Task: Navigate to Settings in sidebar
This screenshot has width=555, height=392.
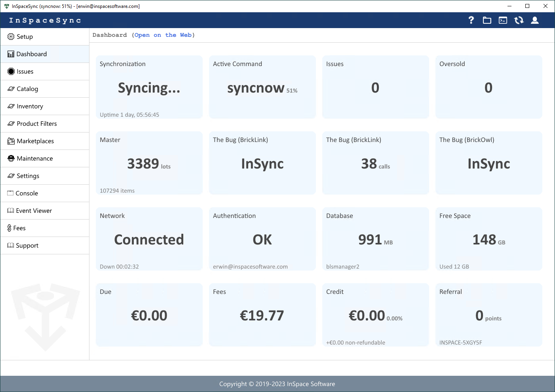Action: [x=28, y=176]
